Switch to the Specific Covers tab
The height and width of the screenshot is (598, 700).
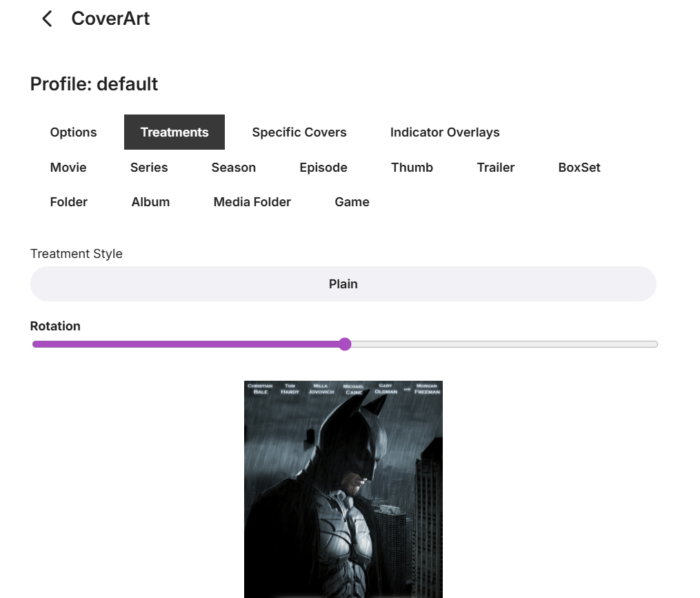coord(299,132)
